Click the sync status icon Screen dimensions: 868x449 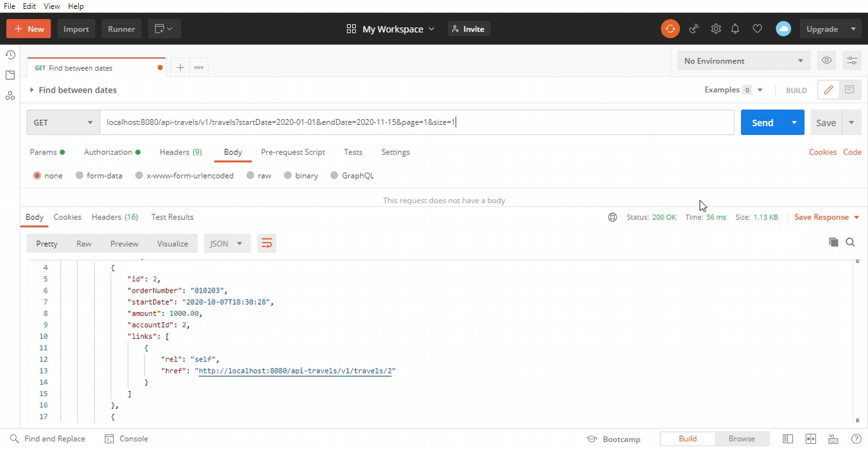click(x=670, y=29)
